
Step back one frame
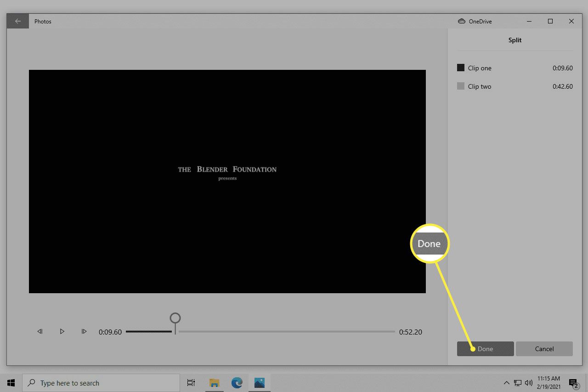click(40, 331)
